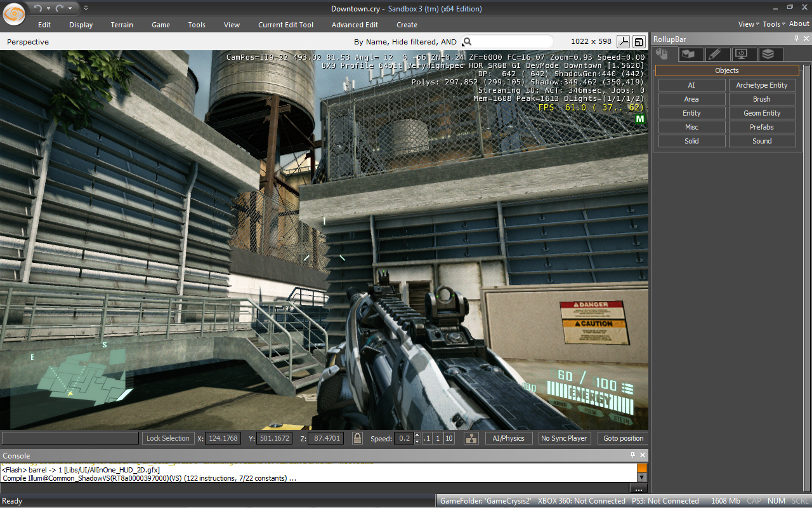Open the Edit menu
Viewport: 812px width, 508px height.
point(44,25)
